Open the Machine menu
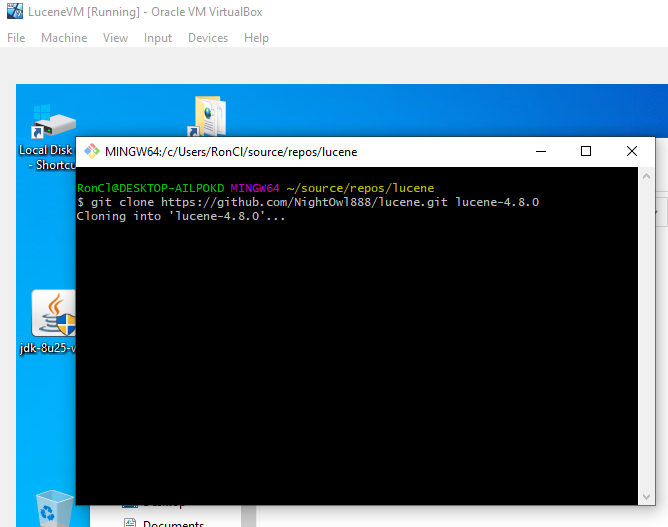 coord(64,38)
